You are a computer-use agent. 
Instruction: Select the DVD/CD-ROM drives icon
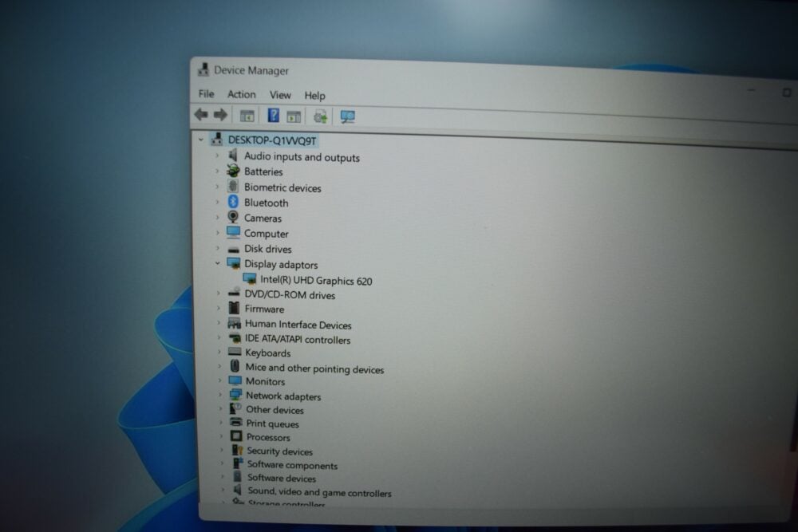234,293
